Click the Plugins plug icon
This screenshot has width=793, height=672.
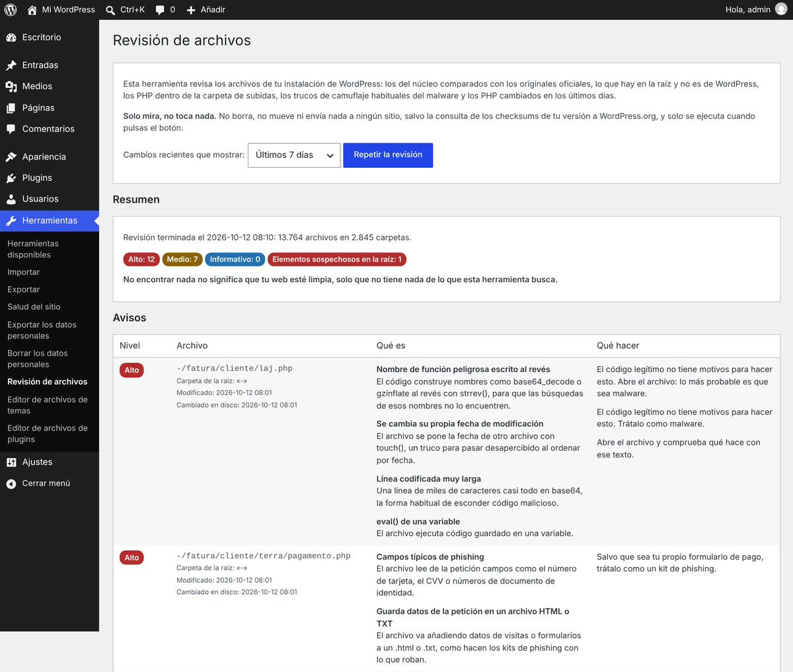point(11,178)
